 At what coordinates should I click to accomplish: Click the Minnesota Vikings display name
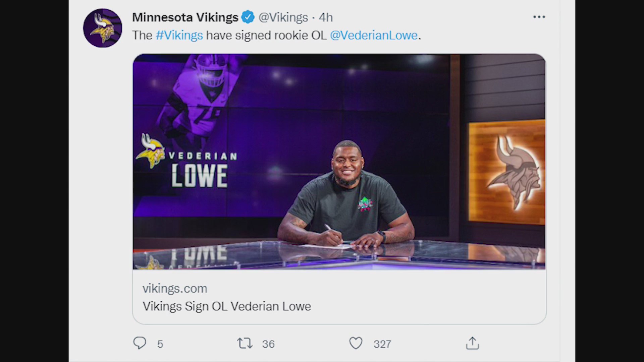point(185,17)
